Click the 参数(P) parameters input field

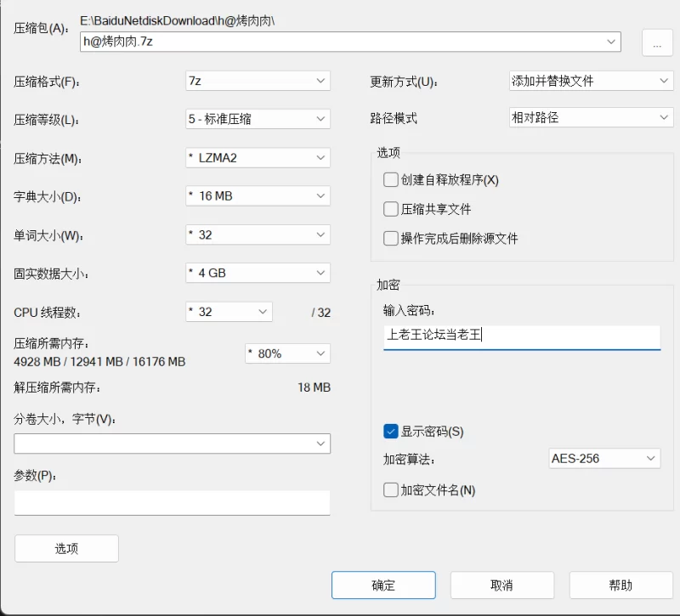coord(173,503)
